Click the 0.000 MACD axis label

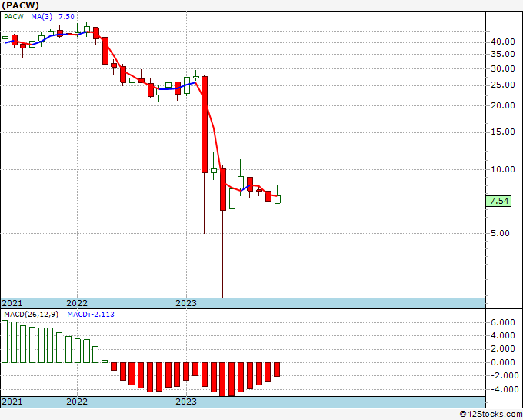point(503,362)
